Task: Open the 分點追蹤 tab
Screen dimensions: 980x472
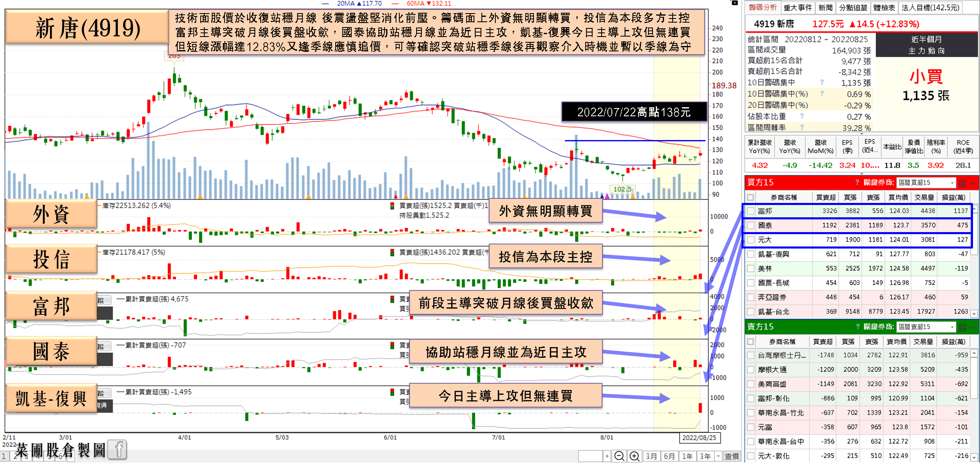Action: click(853, 7)
